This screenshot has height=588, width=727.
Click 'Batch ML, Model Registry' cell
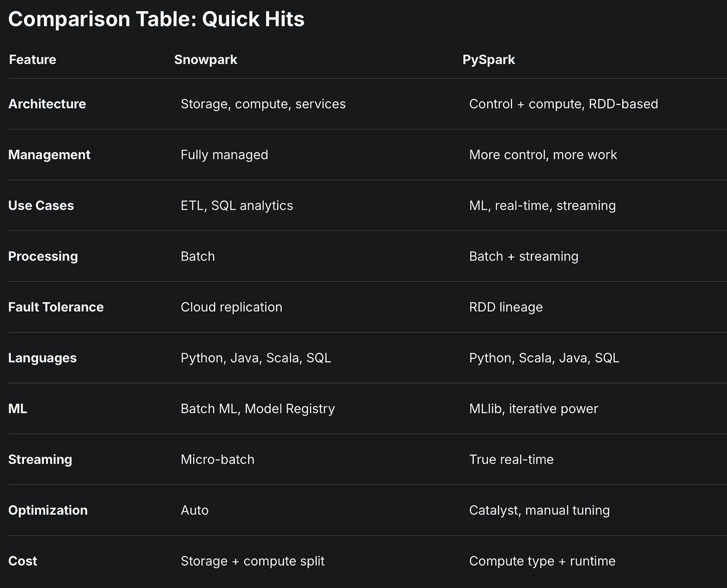(258, 409)
